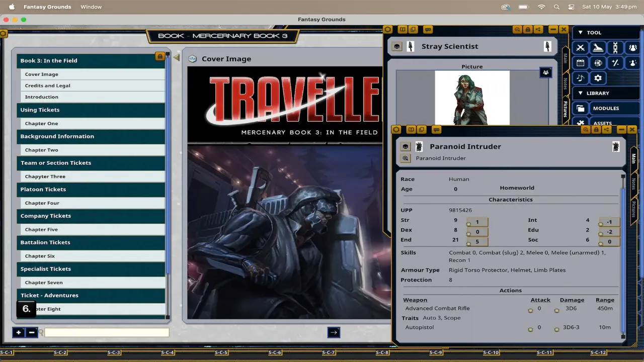
Task: Collapse the Battalion Tickets section header
Action: coord(91,242)
